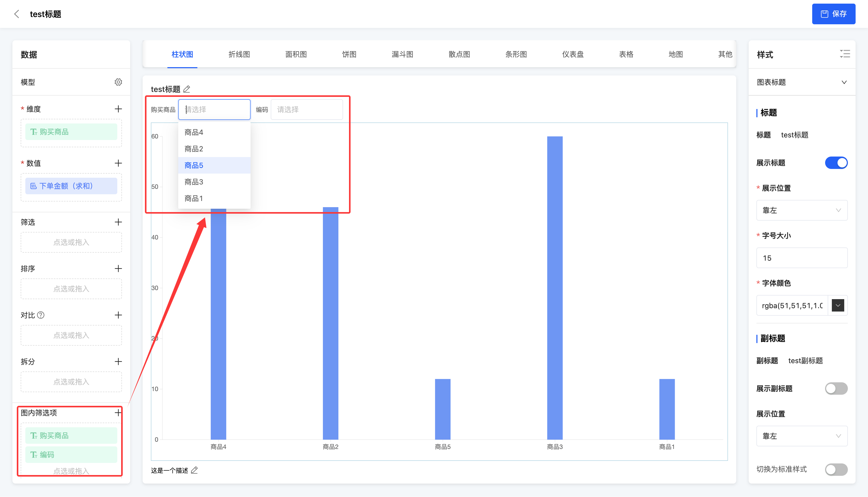Add a 数值 with the plus icon

pos(118,163)
